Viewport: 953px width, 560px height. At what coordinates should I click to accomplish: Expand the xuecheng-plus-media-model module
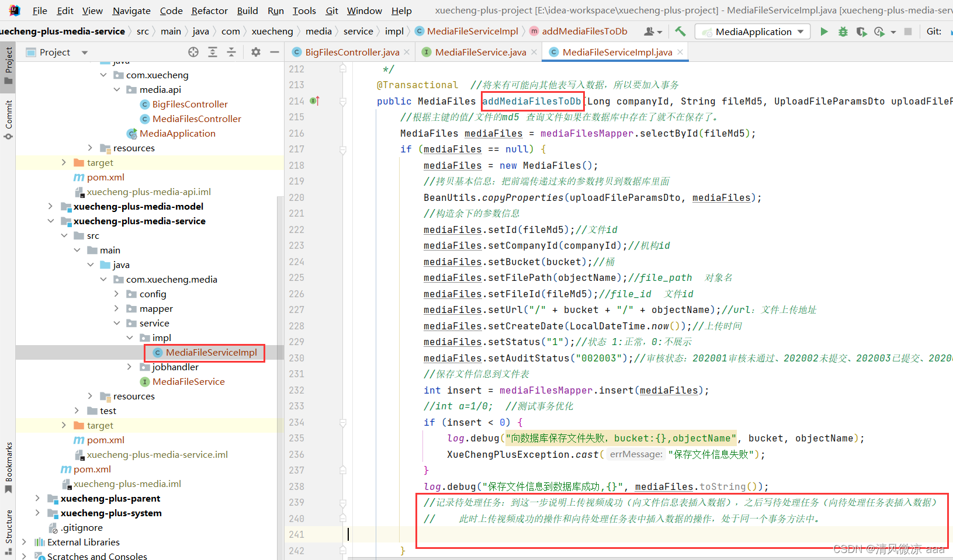50,206
